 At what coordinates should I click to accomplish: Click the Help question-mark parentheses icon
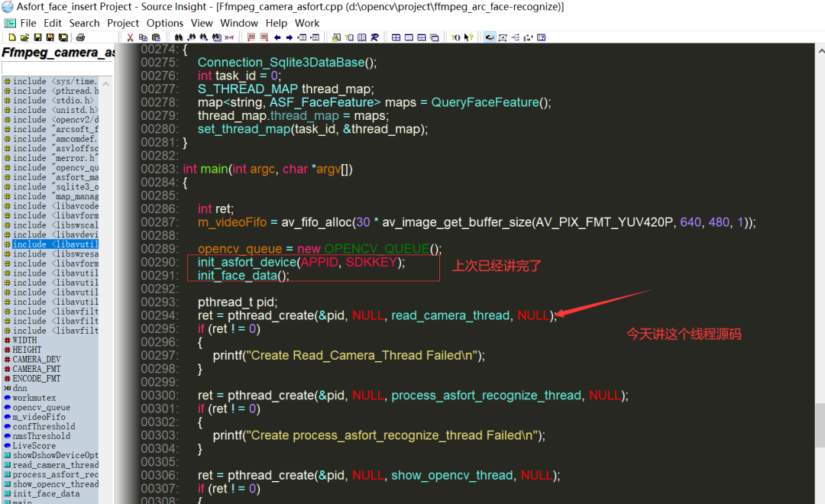(455, 37)
